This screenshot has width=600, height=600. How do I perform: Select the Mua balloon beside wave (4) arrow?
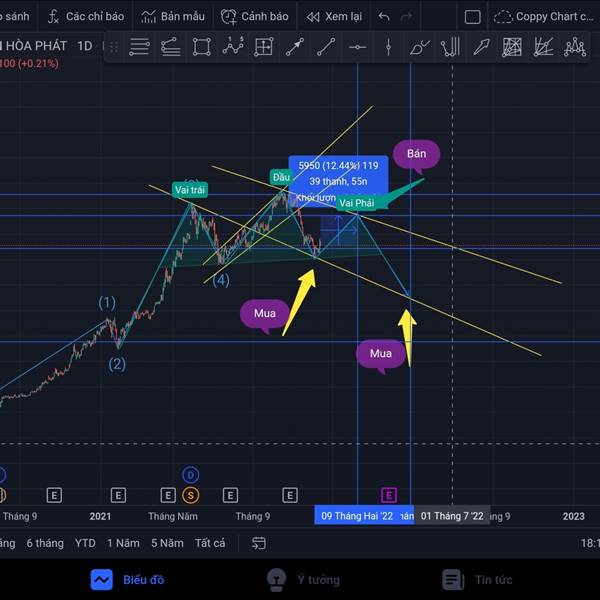[265, 313]
